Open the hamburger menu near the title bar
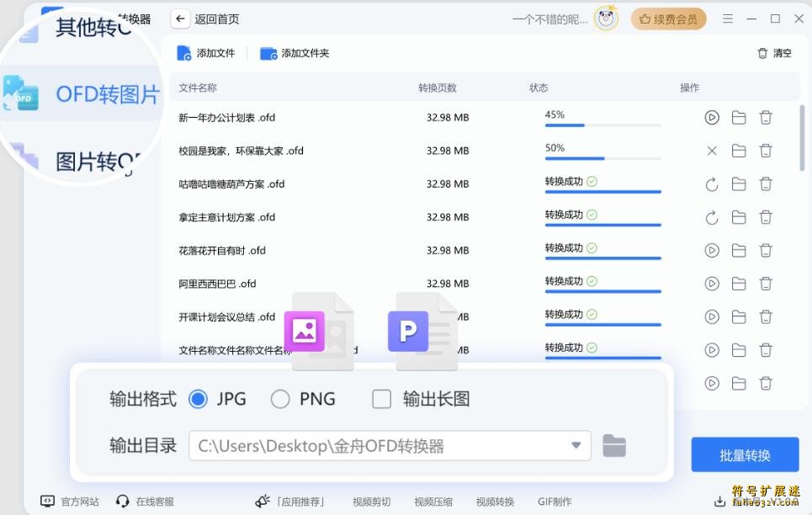The height and width of the screenshot is (515, 812). coord(727,18)
